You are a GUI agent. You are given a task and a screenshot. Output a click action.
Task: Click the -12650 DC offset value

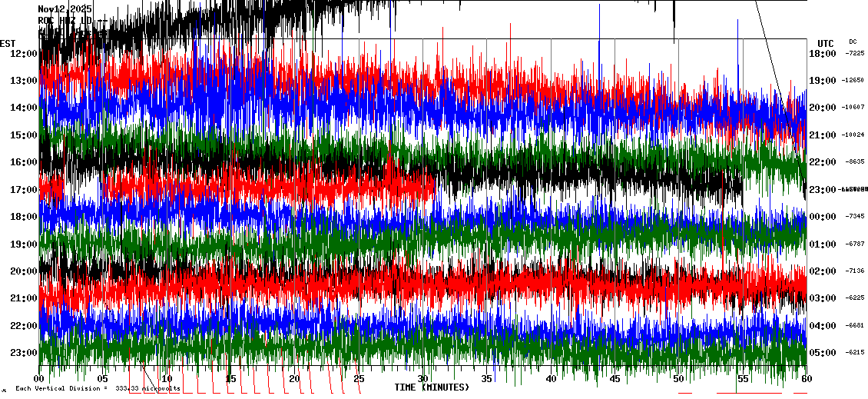pyautogui.click(x=853, y=81)
